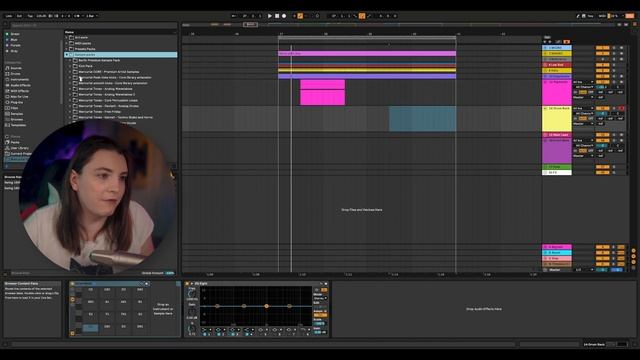640x360 pixels.
Task: Select the 13 Main Lead track header
Action: [557, 135]
